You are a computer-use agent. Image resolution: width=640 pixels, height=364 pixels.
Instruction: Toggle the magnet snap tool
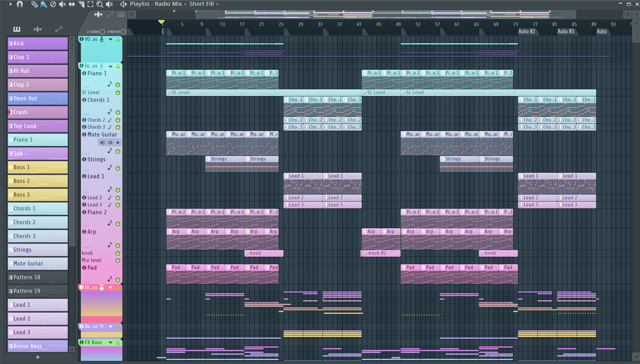tap(20, 4)
